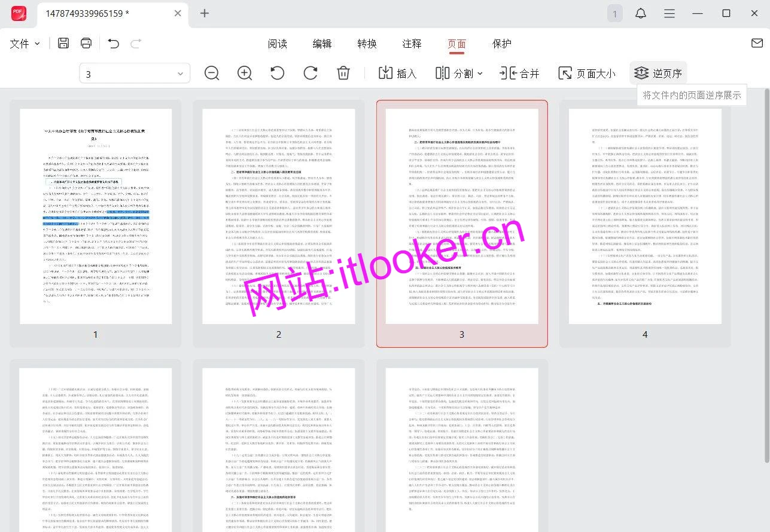The width and height of the screenshot is (770, 532).
Task: Open the notification bell icon
Action: coord(641,13)
